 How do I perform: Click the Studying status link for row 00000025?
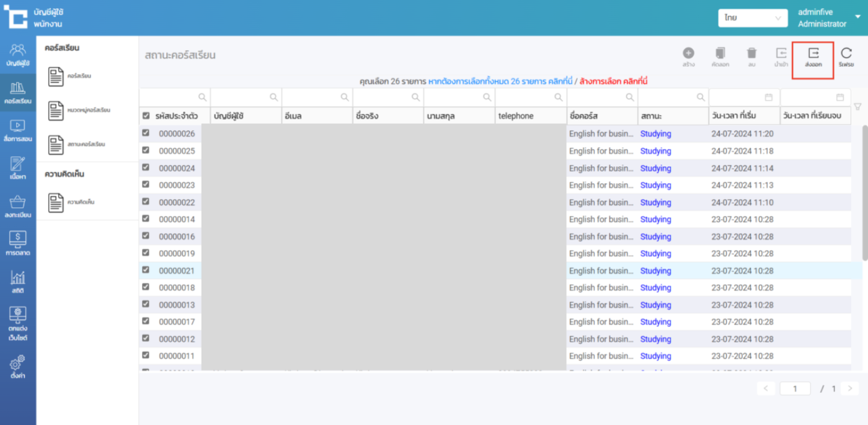tap(655, 151)
